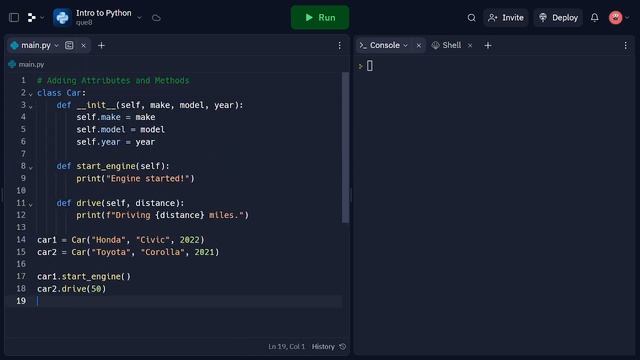640x360 pixels.
Task: Click line number 14 in gutter
Action: pyautogui.click(x=21, y=240)
